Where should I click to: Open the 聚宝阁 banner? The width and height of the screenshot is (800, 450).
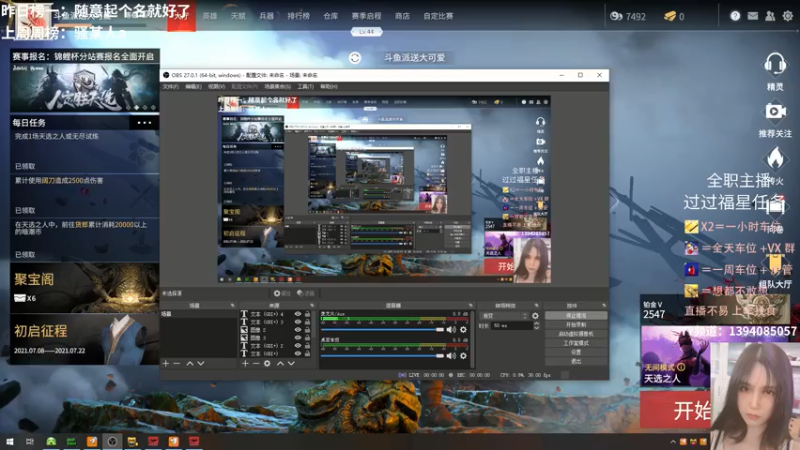tap(84, 288)
